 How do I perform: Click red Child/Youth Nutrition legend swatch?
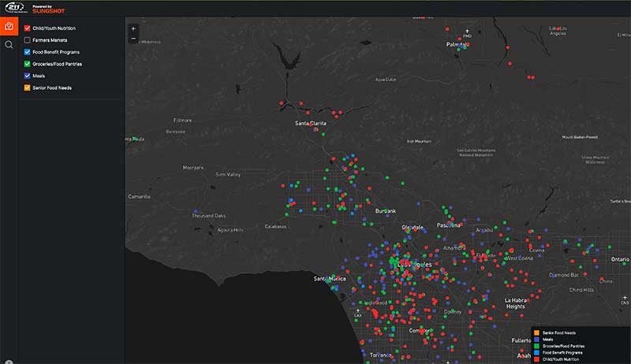click(536, 359)
